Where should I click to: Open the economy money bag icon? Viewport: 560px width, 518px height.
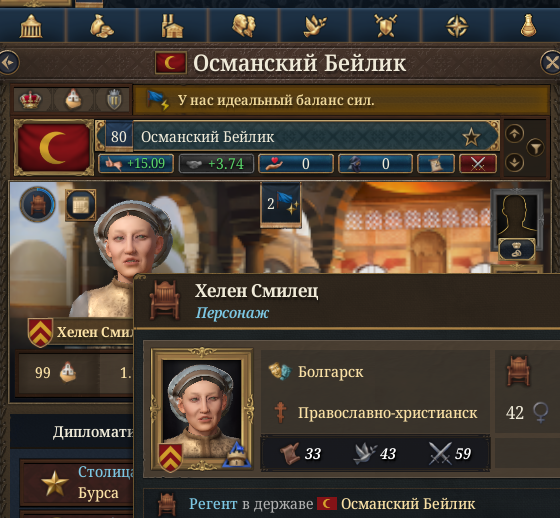102,26
